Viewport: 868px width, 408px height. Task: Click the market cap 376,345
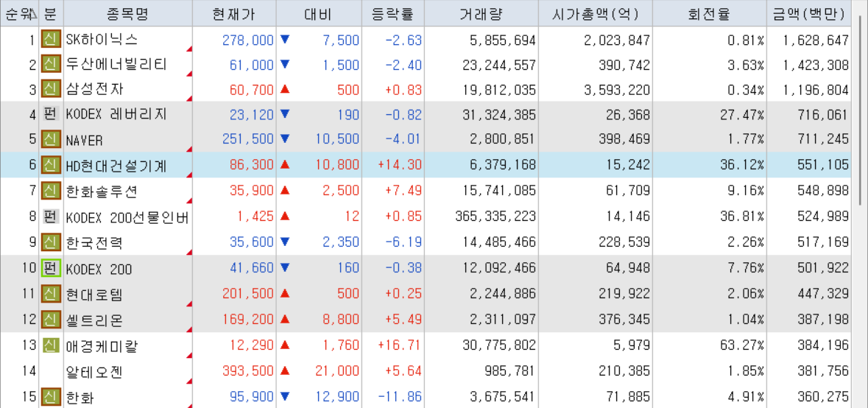tap(624, 319)
